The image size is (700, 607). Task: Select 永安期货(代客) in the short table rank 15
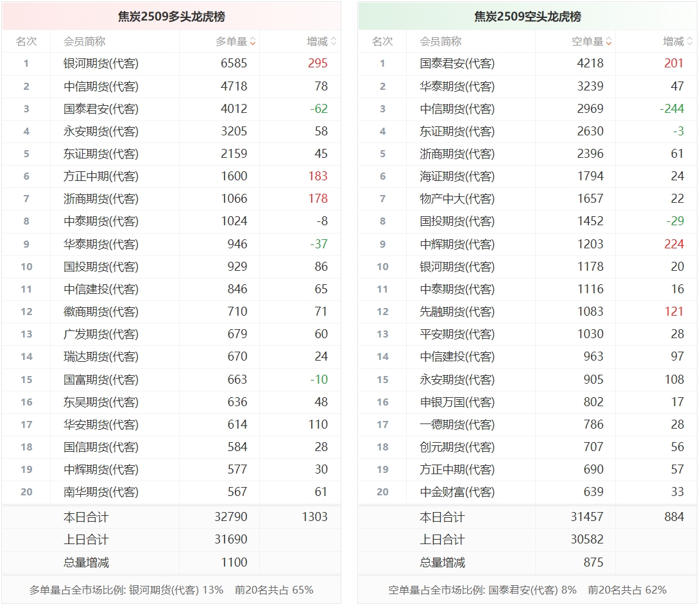[457, 379]
